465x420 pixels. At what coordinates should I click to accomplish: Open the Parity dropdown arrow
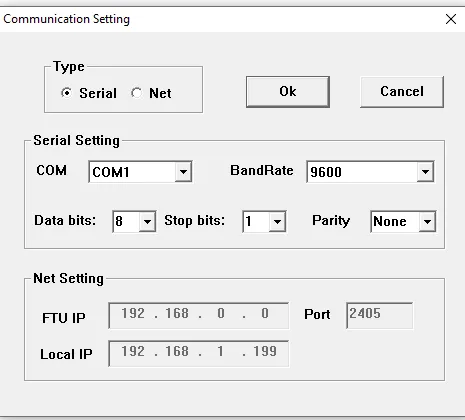click(428, 221)
